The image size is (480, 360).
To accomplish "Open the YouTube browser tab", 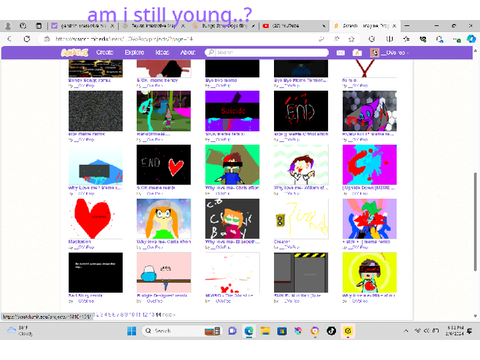I will [x=294, y=26].
